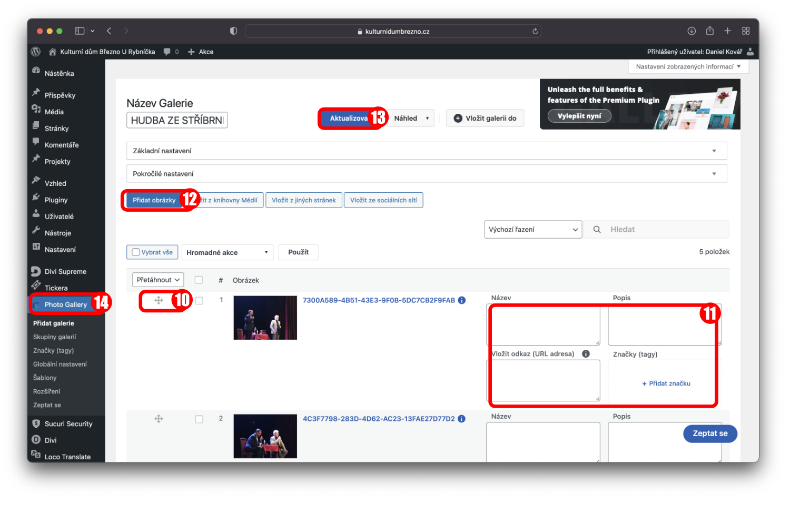Screen dimensions: 790x532
Task: Click the drag handle icon for image row 2
Action: (159, 419)
